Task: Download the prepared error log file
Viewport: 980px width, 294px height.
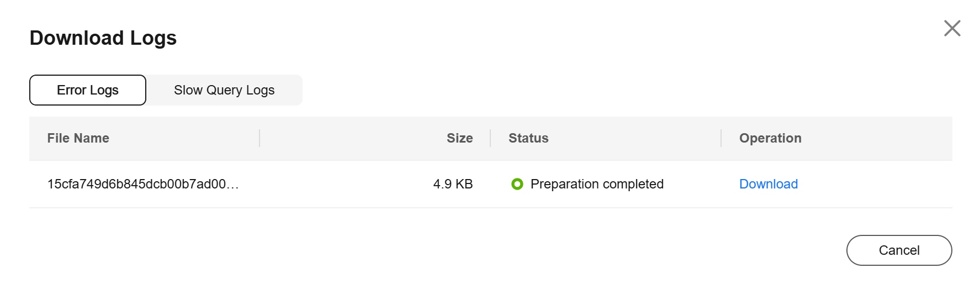Action: (768, 184)
